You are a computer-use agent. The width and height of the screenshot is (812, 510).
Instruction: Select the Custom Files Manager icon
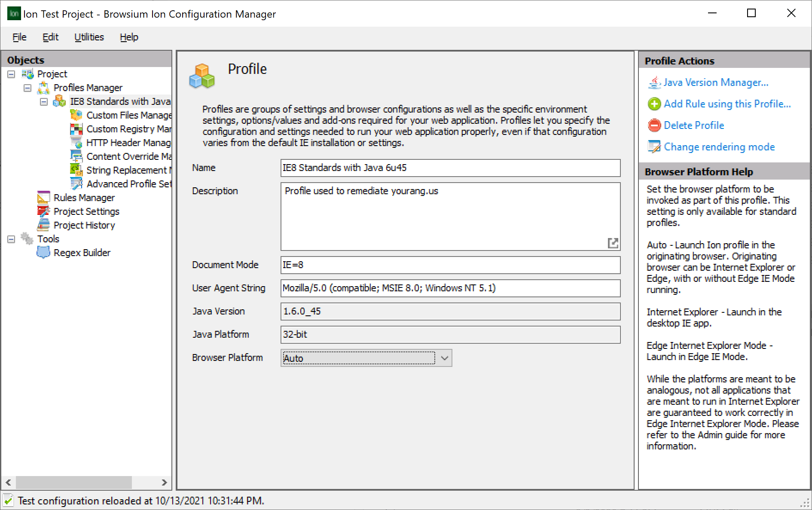[76, 115]
